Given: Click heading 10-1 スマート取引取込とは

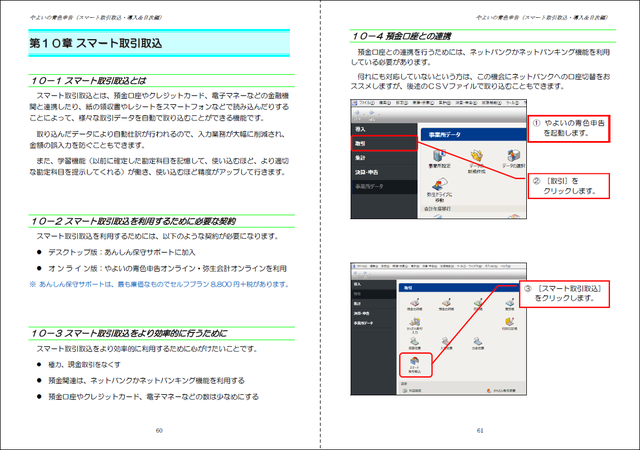Looking at the screenshot, I should pyautogui.click(x=88, y=80).
